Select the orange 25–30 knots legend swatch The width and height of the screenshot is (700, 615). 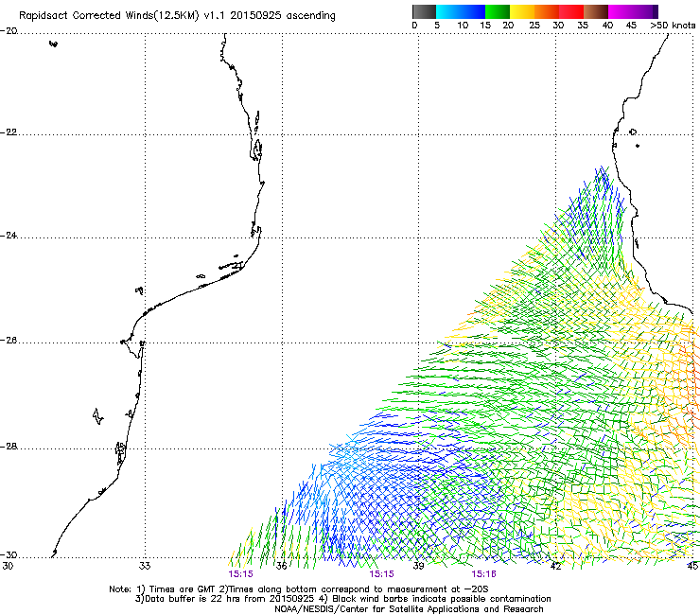[x=547, y=11]
